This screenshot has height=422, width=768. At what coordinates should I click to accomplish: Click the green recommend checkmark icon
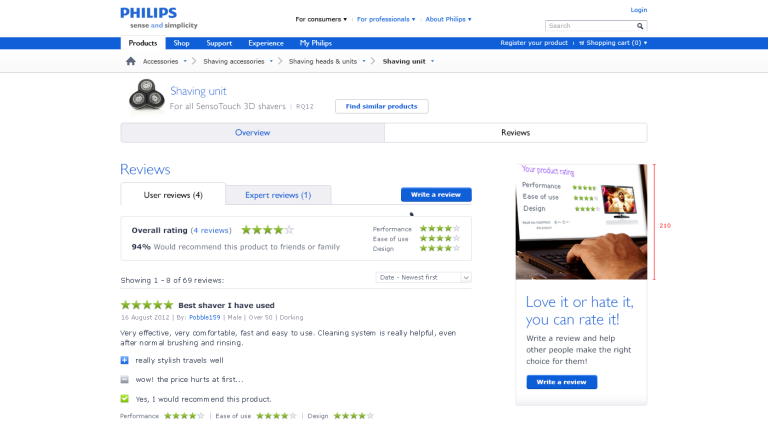coord(124,399)
